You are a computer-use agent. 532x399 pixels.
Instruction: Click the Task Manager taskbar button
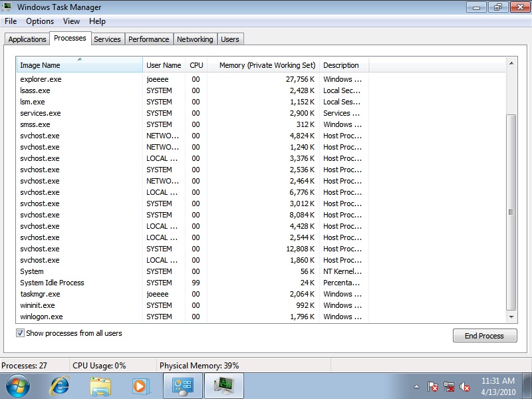(x=224, y=386)
